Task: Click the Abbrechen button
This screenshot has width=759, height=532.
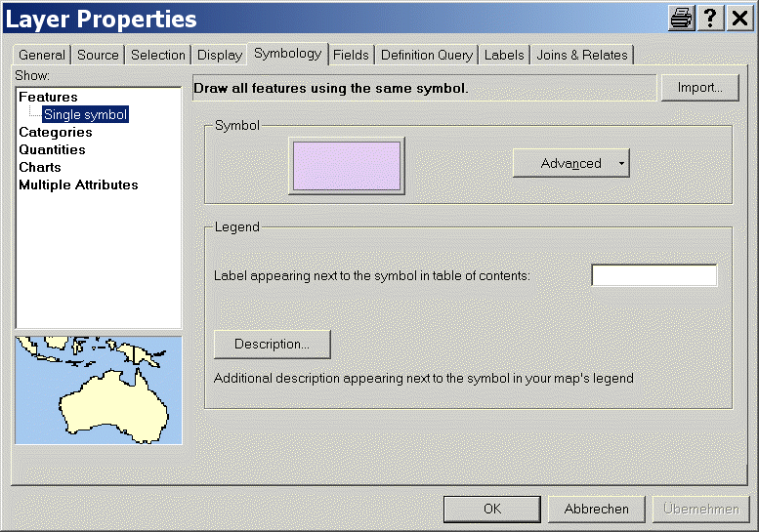Action: (x=596, y=509)
